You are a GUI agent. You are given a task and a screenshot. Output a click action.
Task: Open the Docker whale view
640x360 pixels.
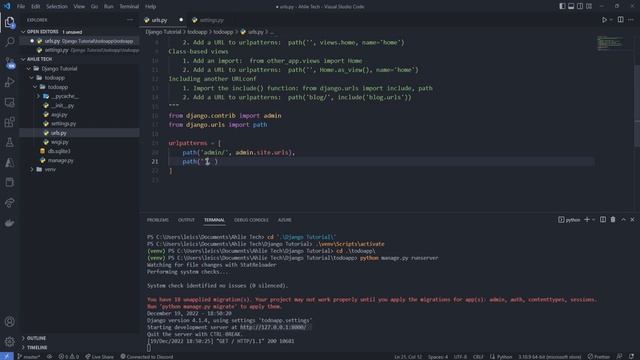(x=9, y=222)
